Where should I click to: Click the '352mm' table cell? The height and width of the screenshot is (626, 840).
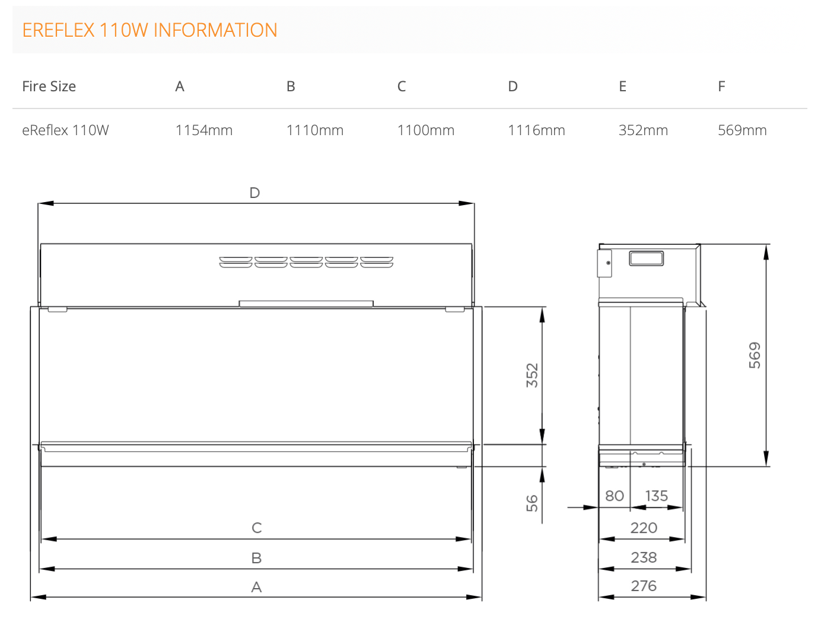[x=643, y=130]
